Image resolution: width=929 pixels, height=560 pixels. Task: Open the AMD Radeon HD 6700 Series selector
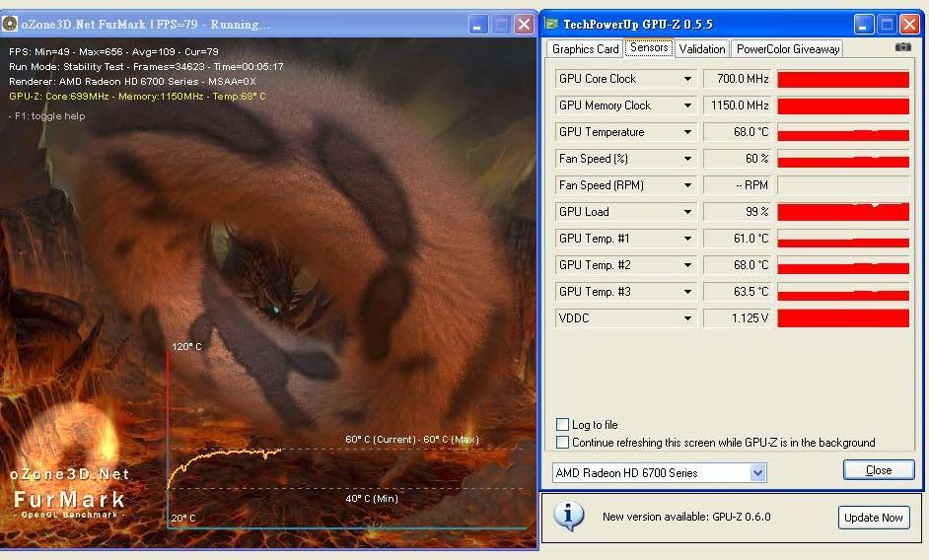[x=660, y=473]
